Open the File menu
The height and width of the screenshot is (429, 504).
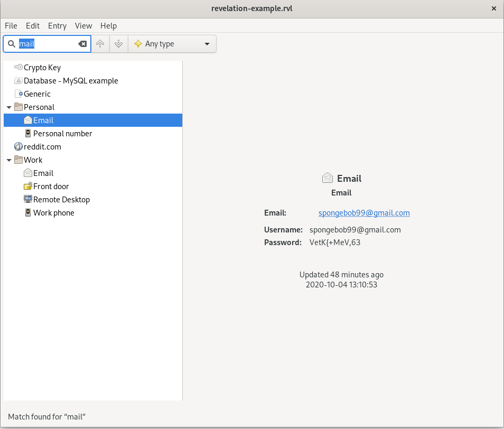11,26
